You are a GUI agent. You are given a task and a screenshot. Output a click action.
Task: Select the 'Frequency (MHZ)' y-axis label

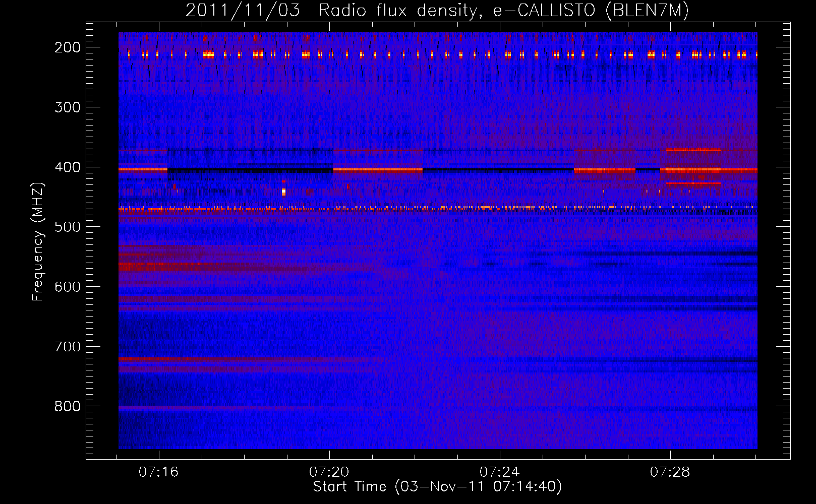[x=38, y=241]
